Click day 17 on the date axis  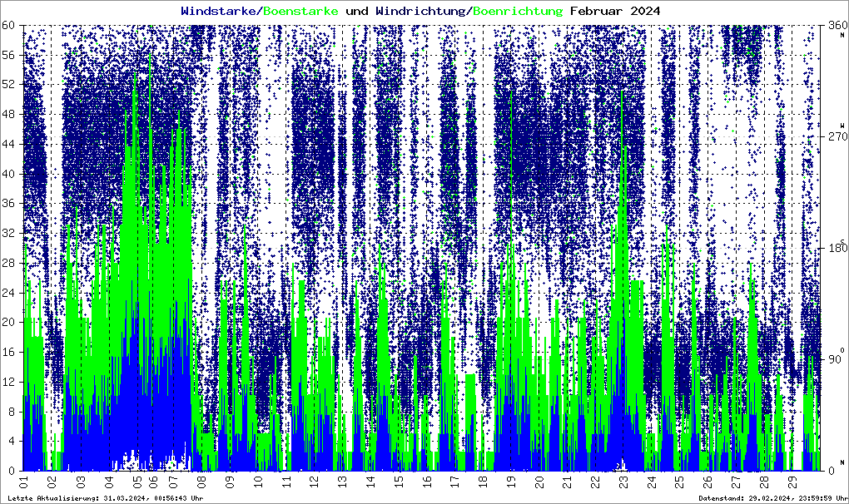pos(454,482)
